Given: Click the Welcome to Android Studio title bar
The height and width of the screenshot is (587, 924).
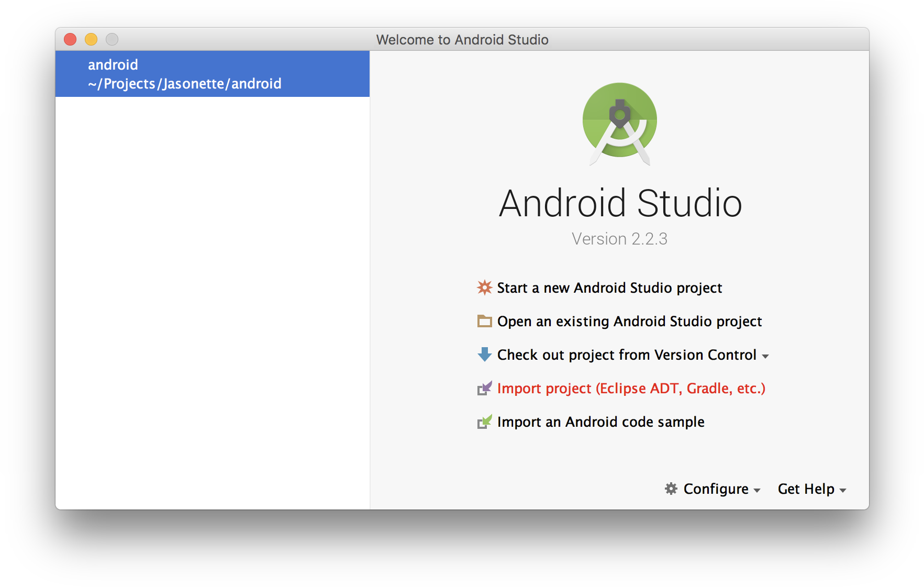Looking at the screenshot, I should click(x=462, y=39).
